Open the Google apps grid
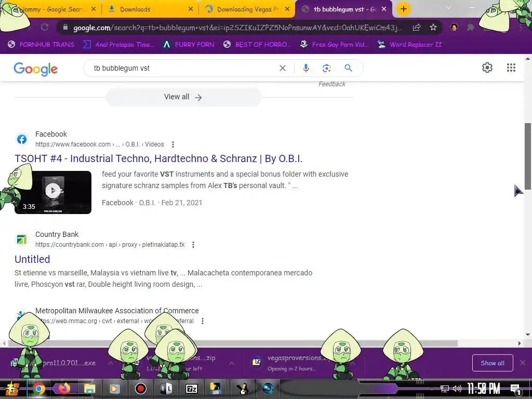 511,68
